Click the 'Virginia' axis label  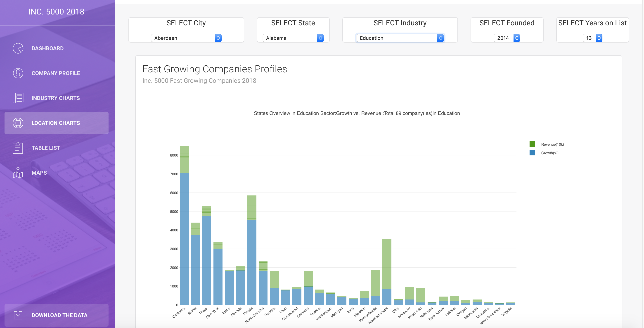click(x=507, y=311)
